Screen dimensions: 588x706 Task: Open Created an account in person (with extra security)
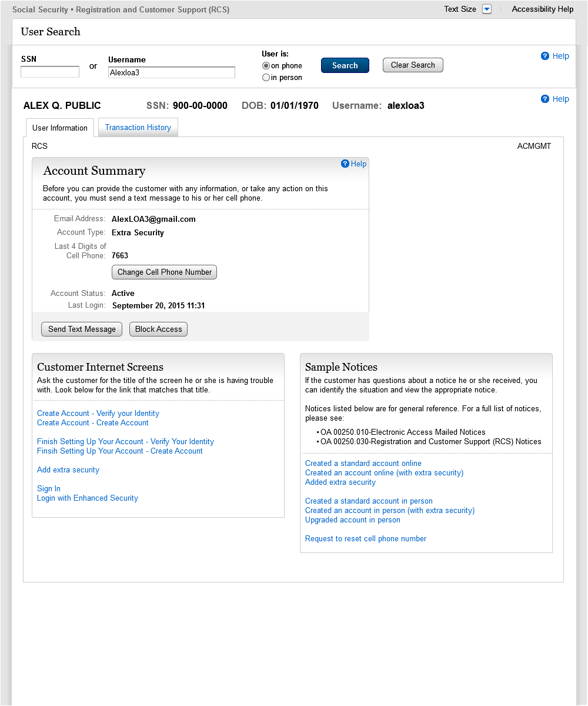(390, 511)
